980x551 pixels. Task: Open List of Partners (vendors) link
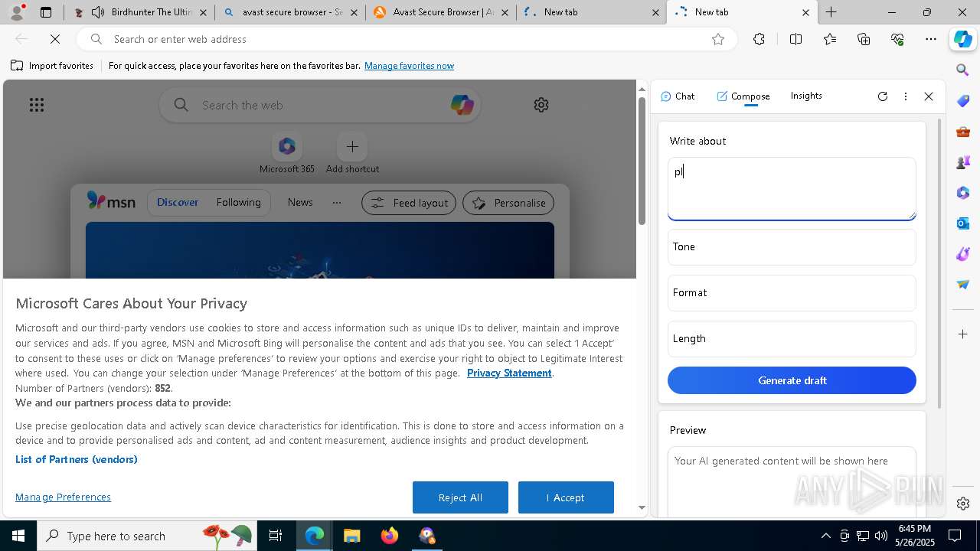tap(77, 459)
